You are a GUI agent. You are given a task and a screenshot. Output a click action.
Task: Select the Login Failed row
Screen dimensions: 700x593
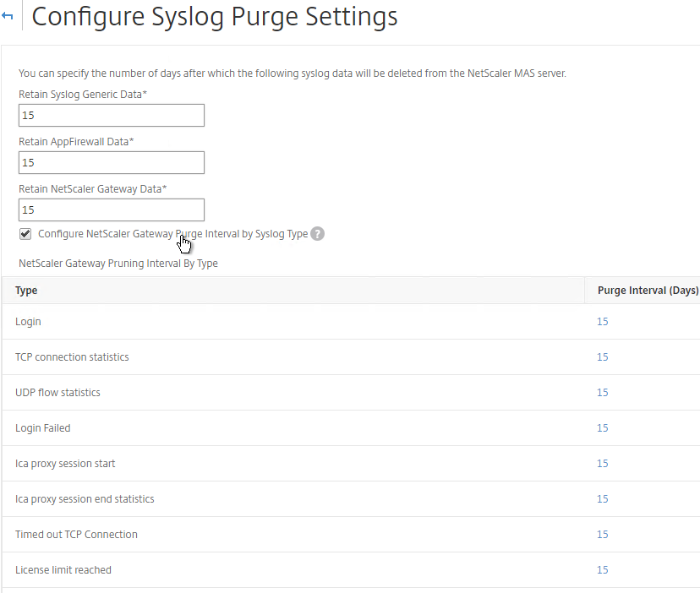(351, 428)
